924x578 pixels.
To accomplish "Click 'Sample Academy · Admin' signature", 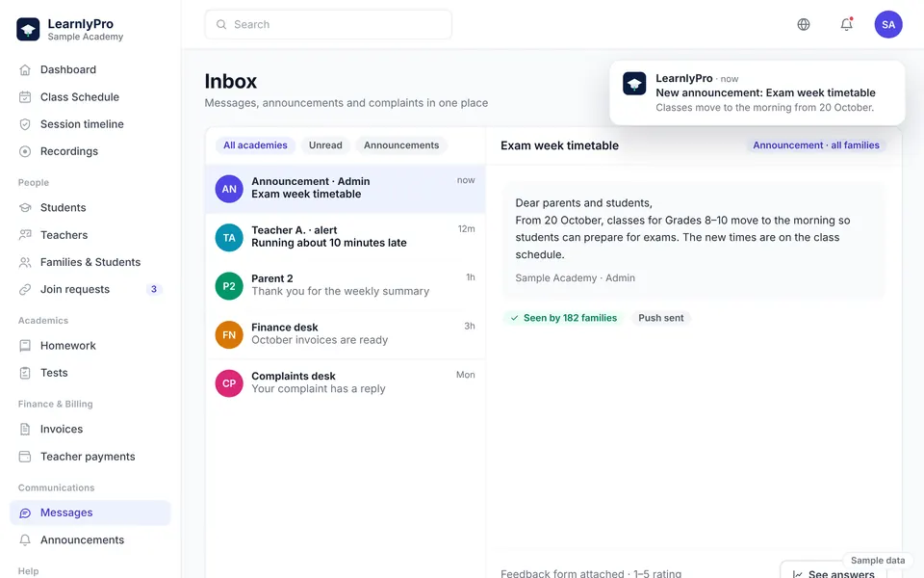I will (x=576, y=277).
